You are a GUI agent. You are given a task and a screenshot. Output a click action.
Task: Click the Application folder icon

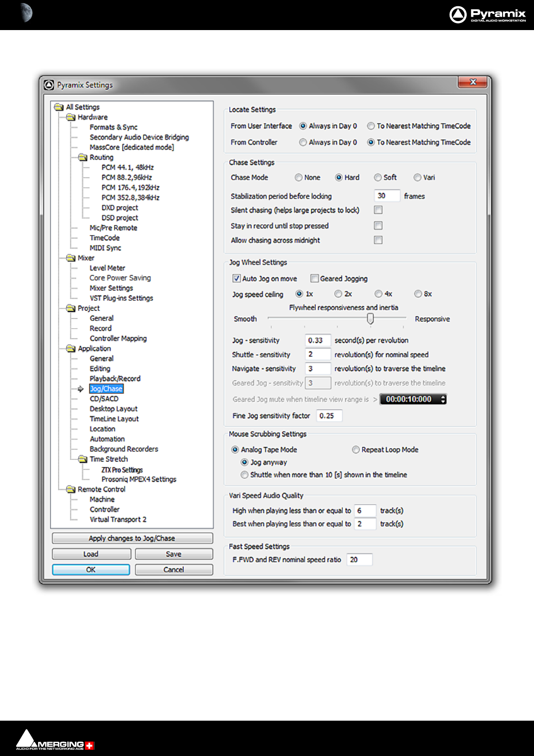71,348
